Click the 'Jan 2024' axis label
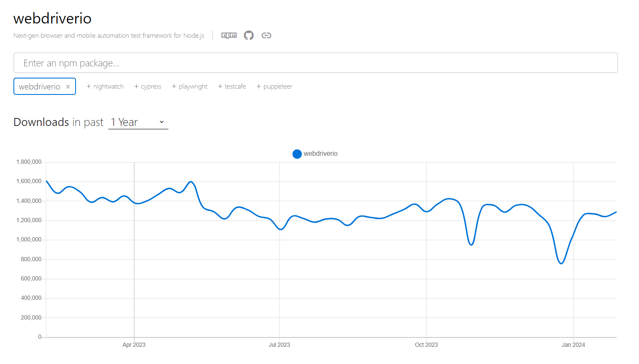Viewport: 639px width, 364px height. (573, 345)
